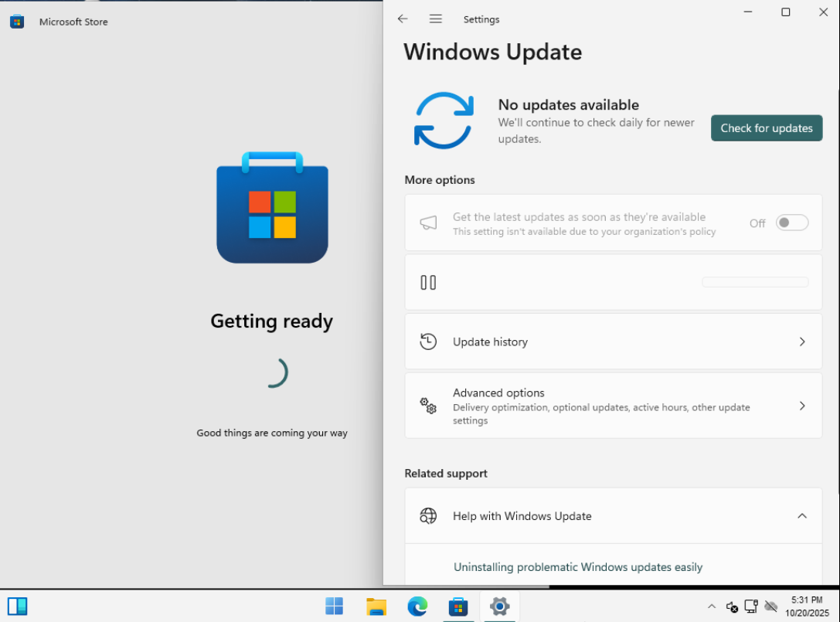Image resolution: width=840 pixels, height=622 pixels.
Task: Click Check for updates button
Action: pos(767,128)
